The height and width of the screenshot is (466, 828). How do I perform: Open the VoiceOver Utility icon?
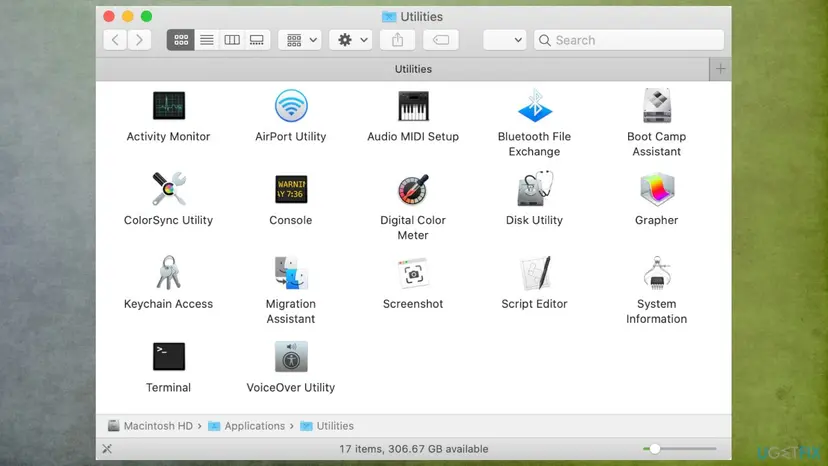(x=291, y=356)
